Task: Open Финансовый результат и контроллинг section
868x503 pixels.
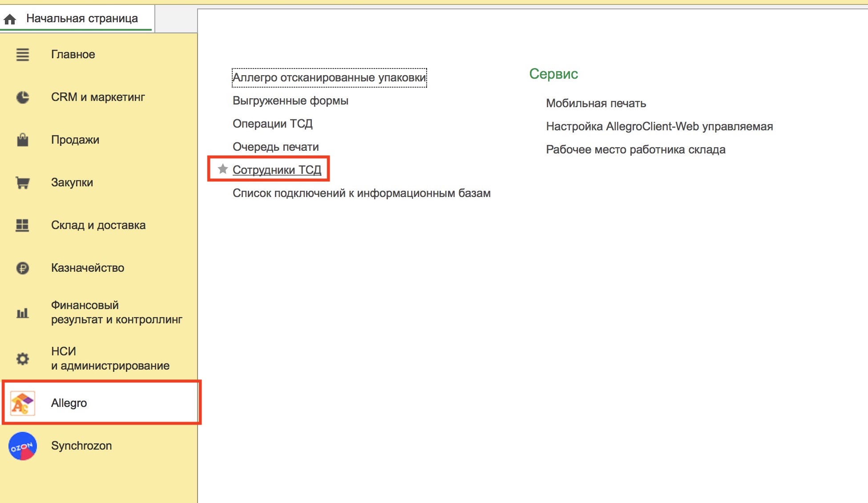Action: coord(117,313)
